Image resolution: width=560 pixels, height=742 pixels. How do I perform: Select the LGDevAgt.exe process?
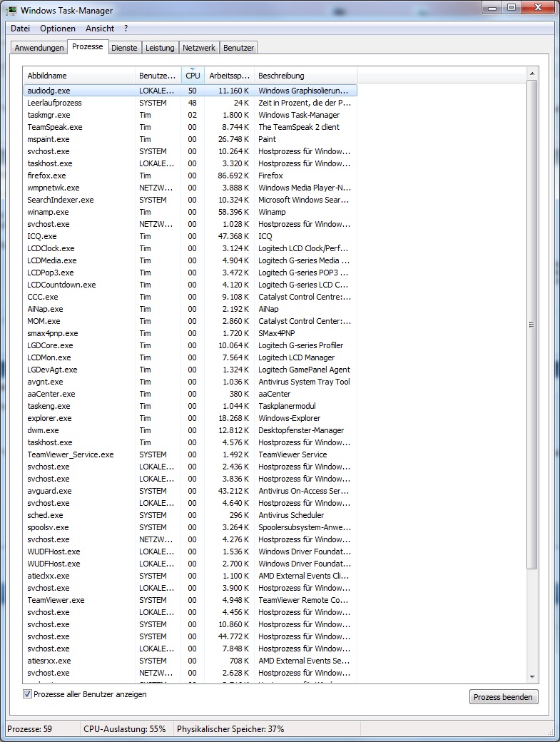pyautogui.click(x=190, y=370)
